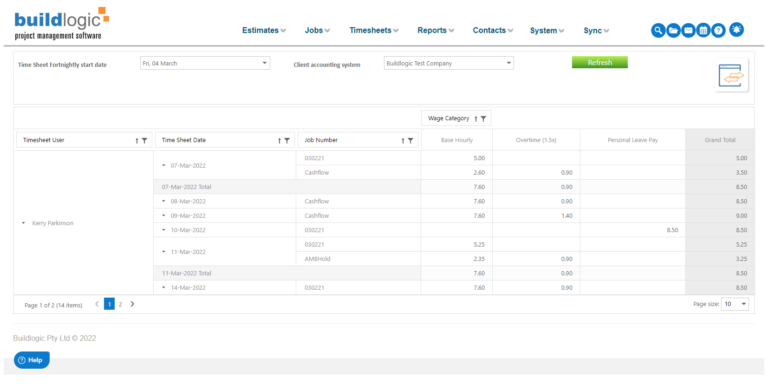Sort by Time Sheet Date arrow icon

279,141
